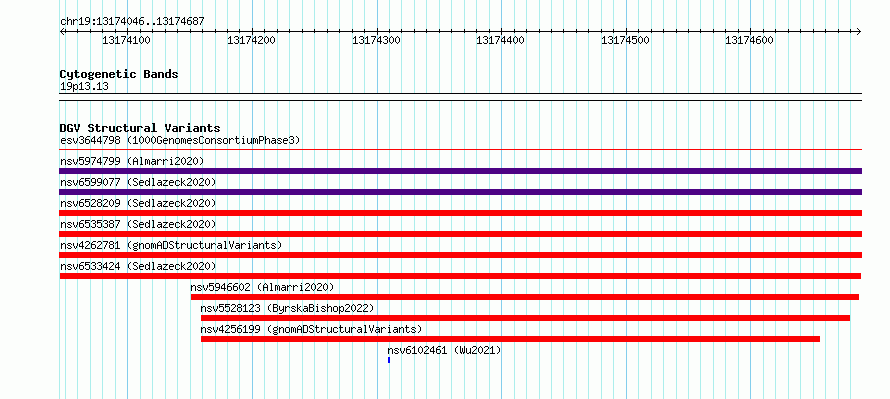Click the red nsv5528123 variant bar
Screen dimensions: 890x399
tap(526, 318)
